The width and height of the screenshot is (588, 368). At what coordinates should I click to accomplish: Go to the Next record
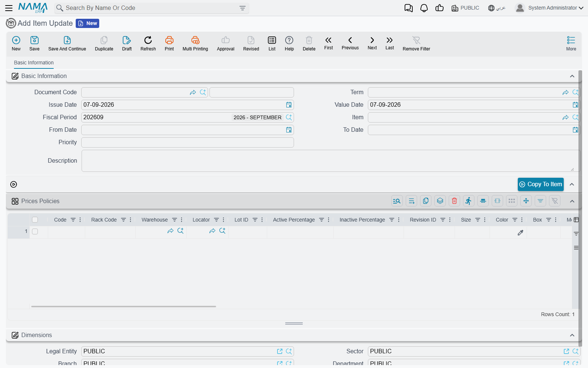[372, 43]
